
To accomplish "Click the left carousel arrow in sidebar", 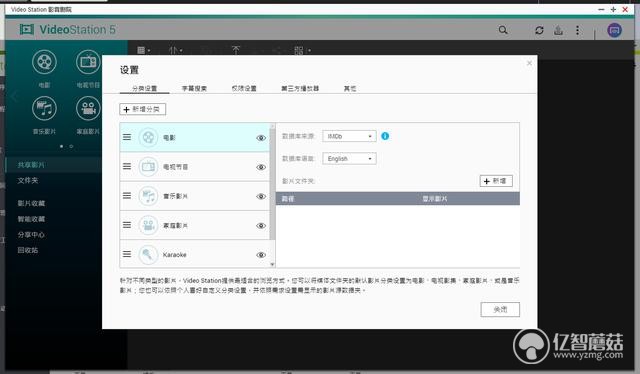I will click(x=15, y=97).
